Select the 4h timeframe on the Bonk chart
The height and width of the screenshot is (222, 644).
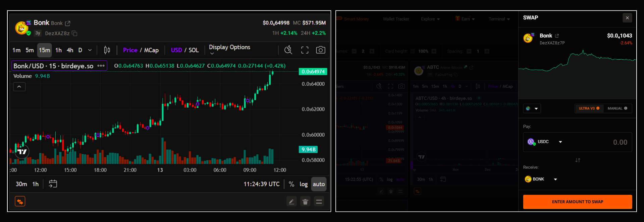point(70,50)
